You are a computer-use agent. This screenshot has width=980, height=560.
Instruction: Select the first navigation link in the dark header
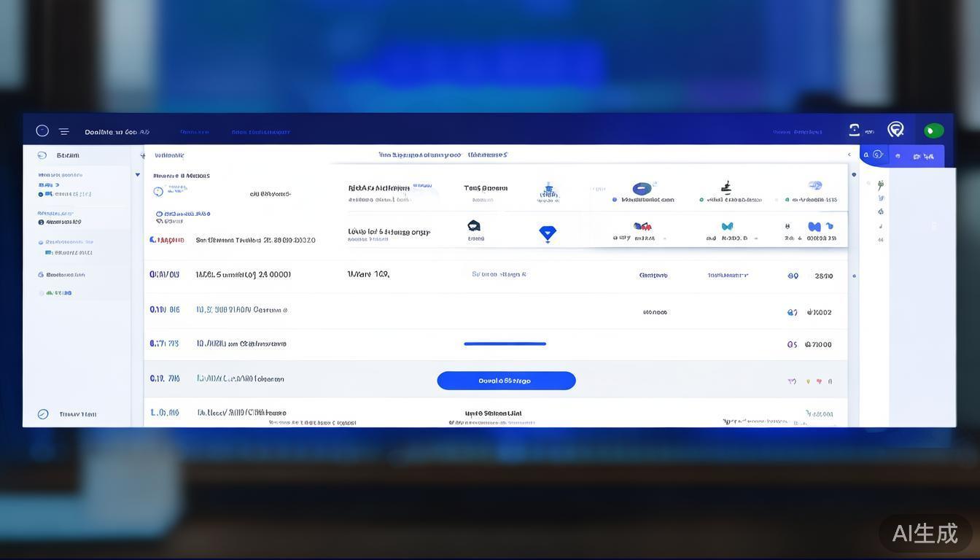tap(194, 131)
